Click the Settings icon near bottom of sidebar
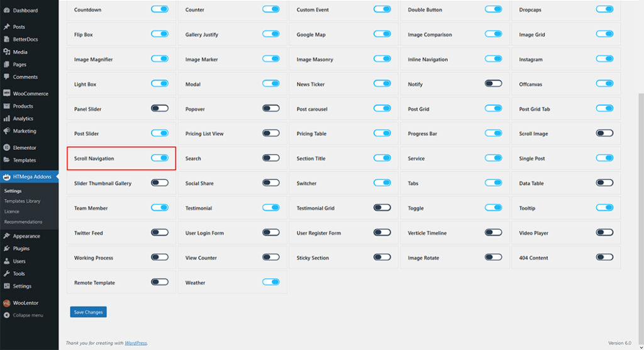This screenshot has width=644, height=350. [6, 286]
